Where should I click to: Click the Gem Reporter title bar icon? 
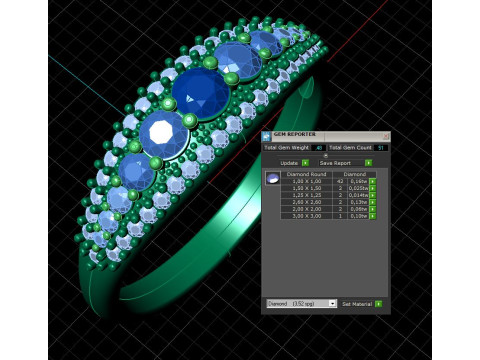pyautogui.click(x=266, y=136)
